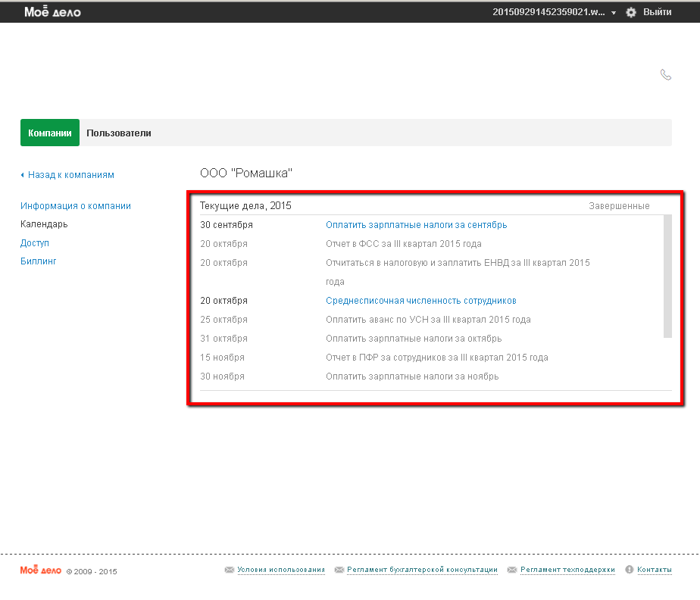Show Завершенные tasks in the calendar
Screen dimensions: 700x600
619,206
